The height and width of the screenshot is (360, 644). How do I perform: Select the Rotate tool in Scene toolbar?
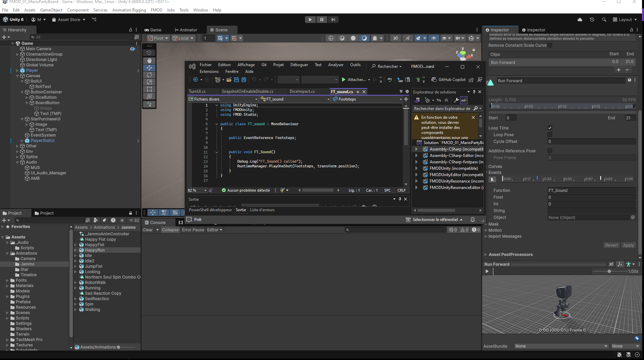coord(149,75)
